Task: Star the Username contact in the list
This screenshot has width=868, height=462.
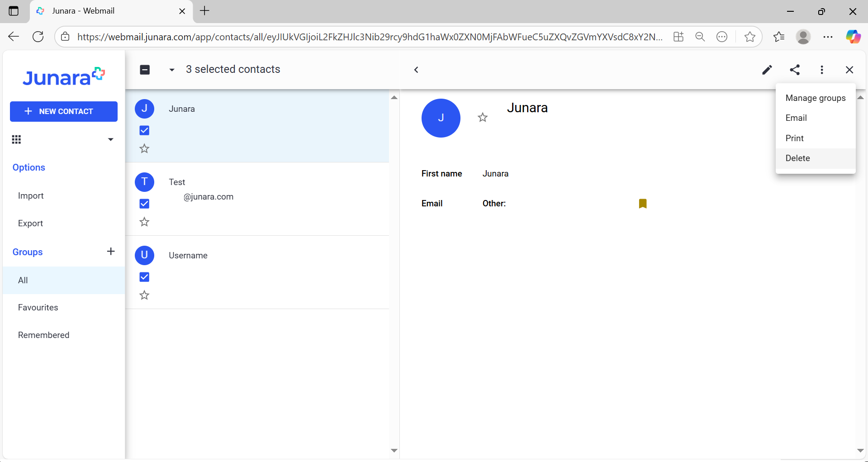Action: click(x=144, y=295)
